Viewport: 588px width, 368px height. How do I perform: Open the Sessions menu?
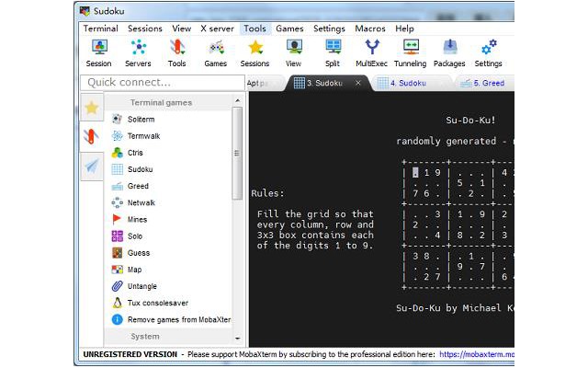pos(145,29)
